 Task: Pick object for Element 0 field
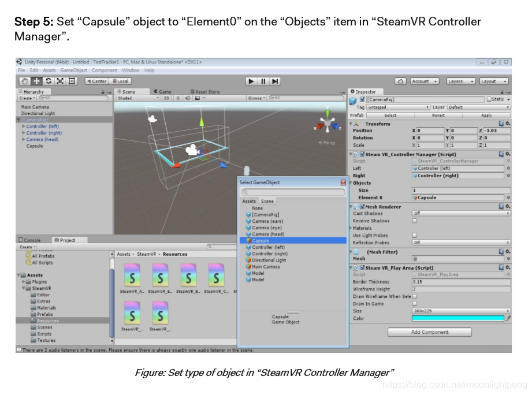tap(508, 197)
